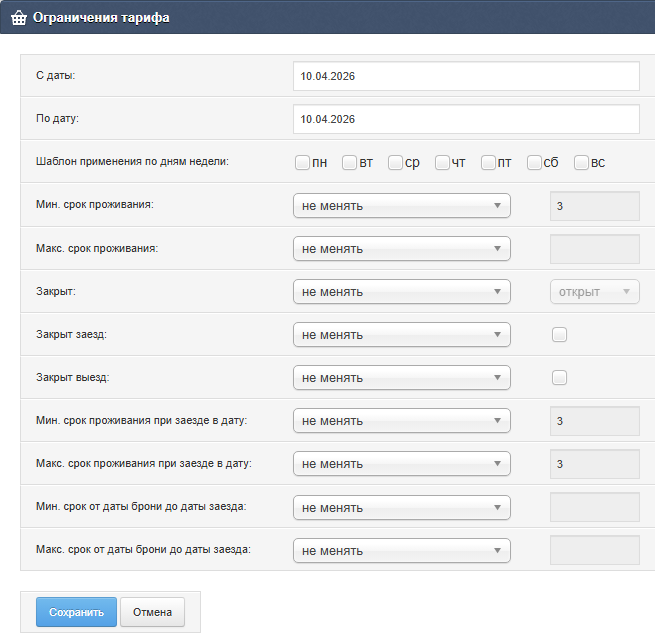Click the «По дату» date field

[466, 119]
